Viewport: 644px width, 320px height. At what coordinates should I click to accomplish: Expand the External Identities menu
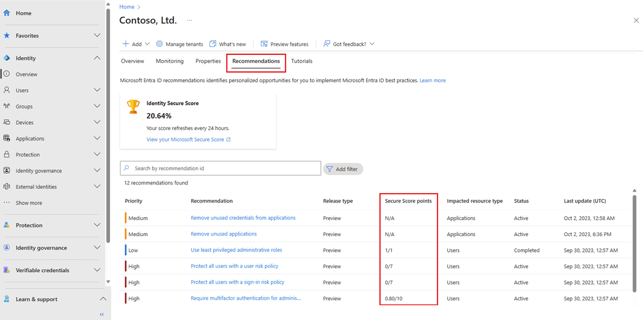pyautogui.click(x=97, y=186)
